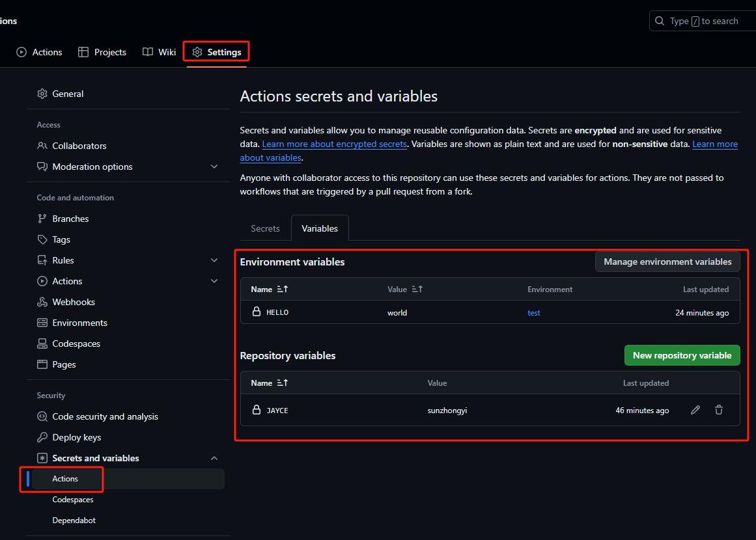Click the trash delete icon for JAYCE
Screen dimensions: 756x540
point(719,410)
